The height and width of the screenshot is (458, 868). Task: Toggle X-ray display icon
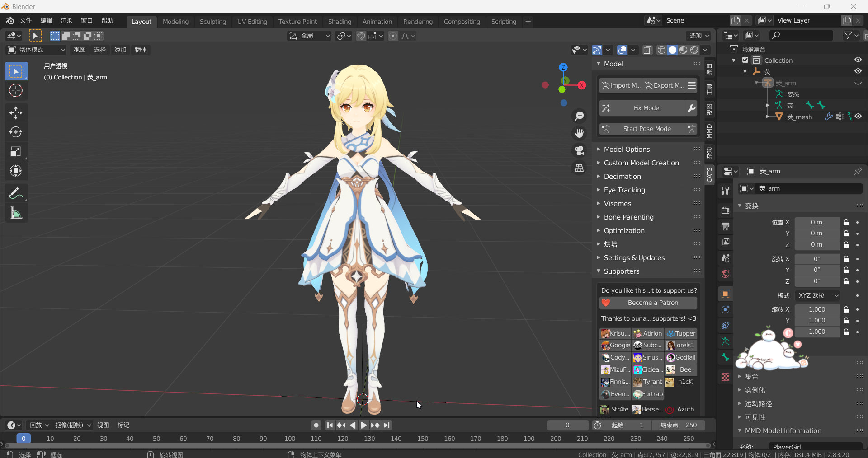click(x=647, y=50)
